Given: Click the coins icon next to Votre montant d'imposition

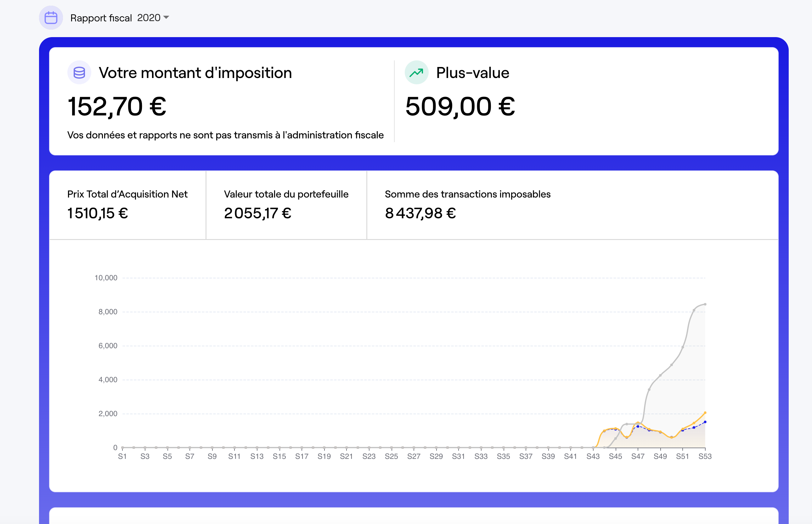Looking at the screenshot, I should (79, 72).
